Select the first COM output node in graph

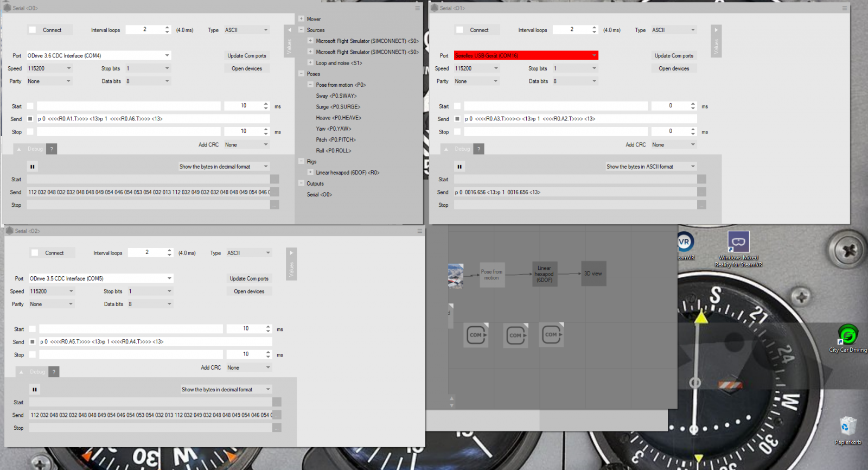tap(476, 335)
